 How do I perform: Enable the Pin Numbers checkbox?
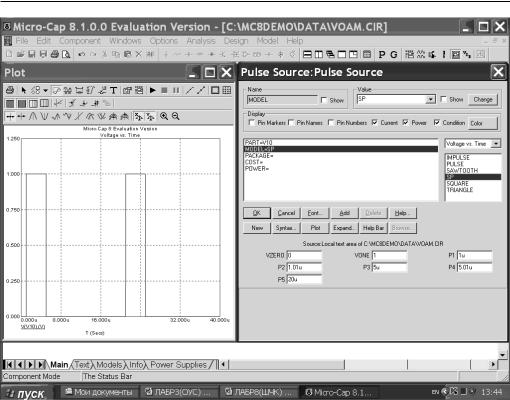pos(331,123)
